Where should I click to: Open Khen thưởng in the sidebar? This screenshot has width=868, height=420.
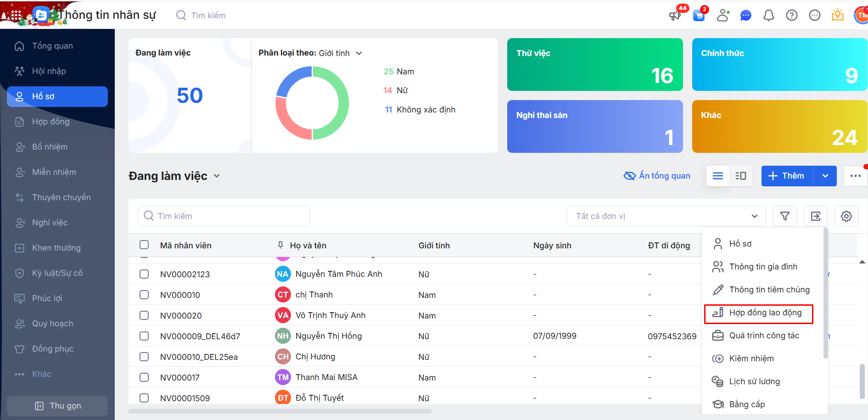click(x=56, y=248)
